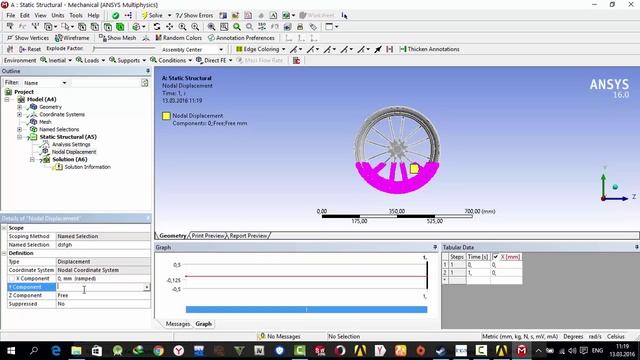
Task: Toggle X [mm] column checkbox in Tabular Data
Action: (496, 257)
